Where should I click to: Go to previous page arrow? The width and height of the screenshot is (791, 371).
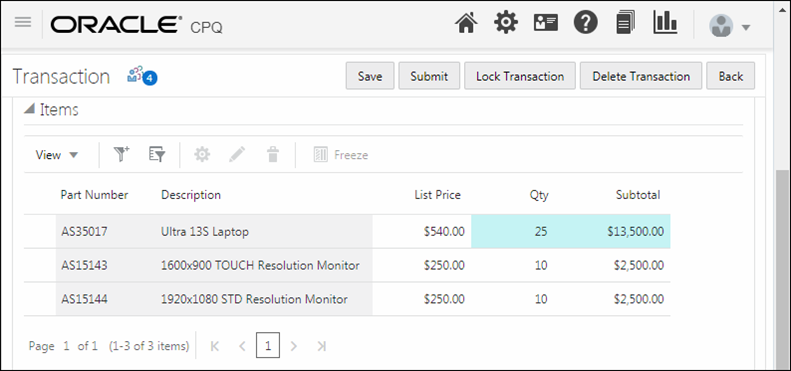point(242,346)
